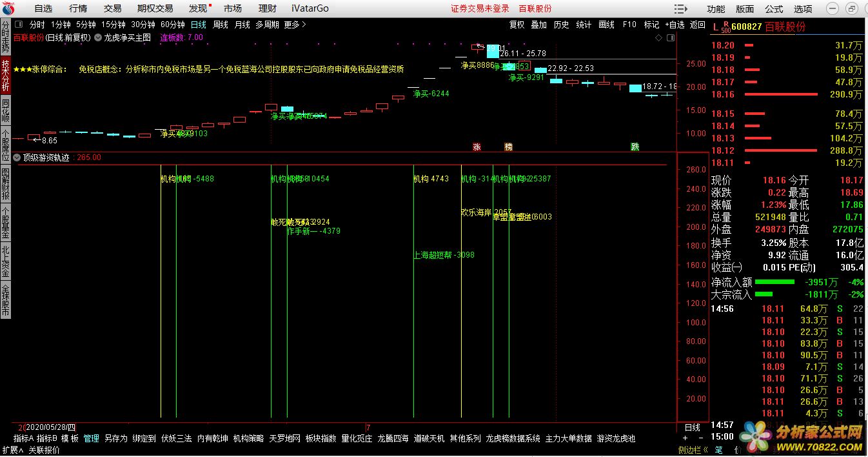Switch to 周线 weekly period
This screenshot has height=457, width=868.
coord(221,25)
